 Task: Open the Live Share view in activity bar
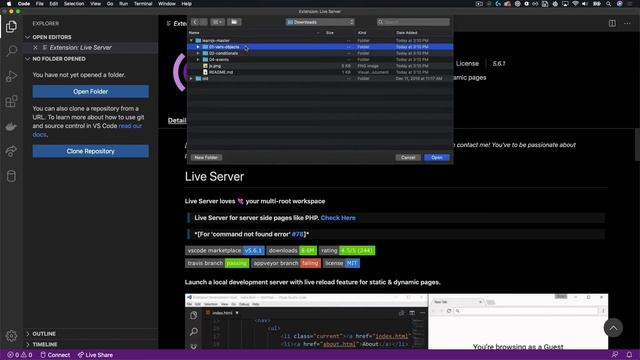pos(11,151)
